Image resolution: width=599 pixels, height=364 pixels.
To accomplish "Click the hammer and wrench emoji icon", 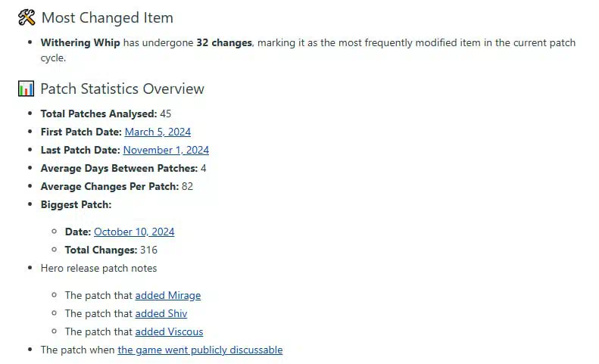I will click(27, 17).
